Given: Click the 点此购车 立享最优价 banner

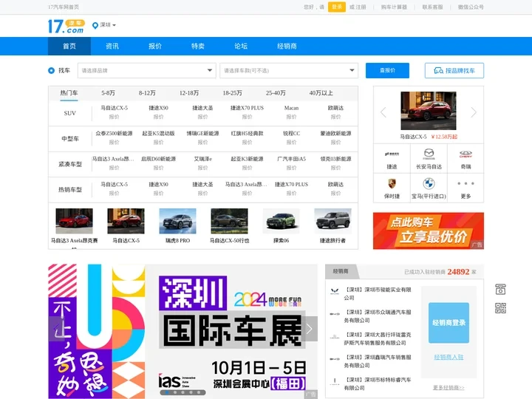Looking at the screenshot, I should tap(428, 231).
